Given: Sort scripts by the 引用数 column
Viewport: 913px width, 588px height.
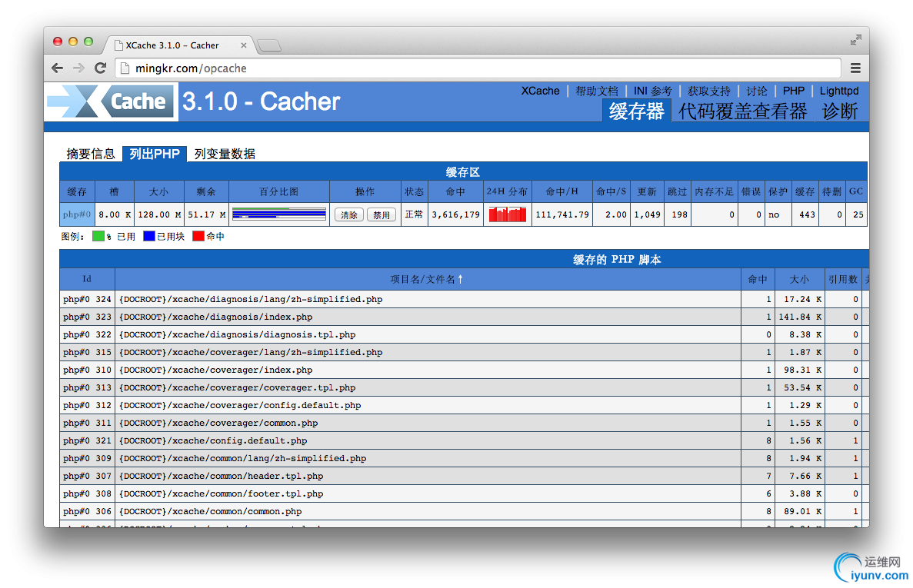Looking at the screenshot, I should pyautogui.click(x=842, y=279).
